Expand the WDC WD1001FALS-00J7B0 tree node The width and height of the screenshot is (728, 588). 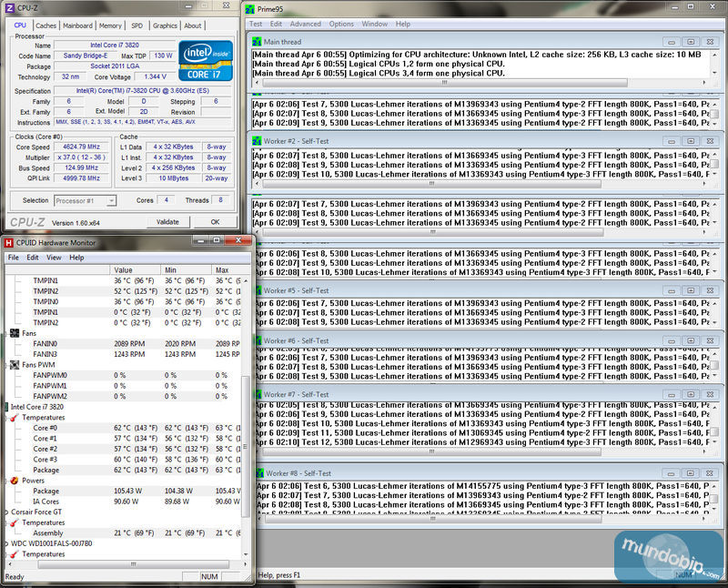6,543
